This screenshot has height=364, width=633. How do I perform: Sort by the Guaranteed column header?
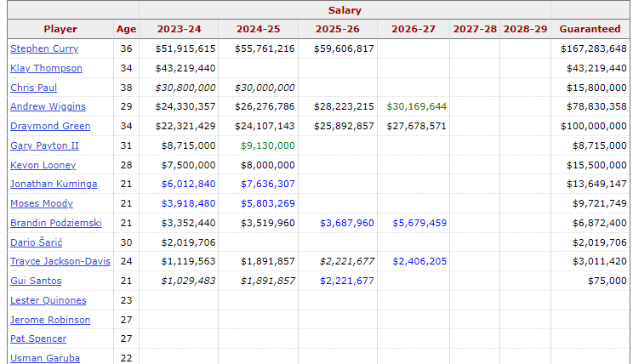tap(590, 29)
